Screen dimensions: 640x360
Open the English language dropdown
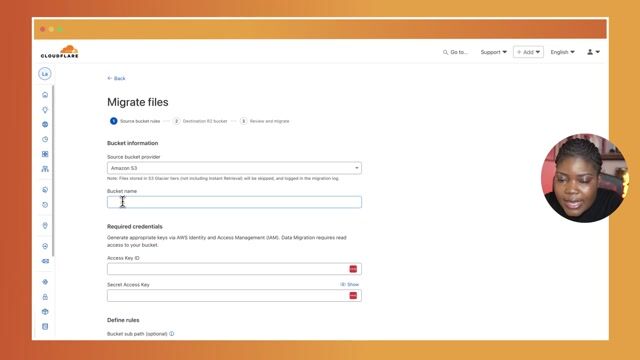[x=562, y=52]
